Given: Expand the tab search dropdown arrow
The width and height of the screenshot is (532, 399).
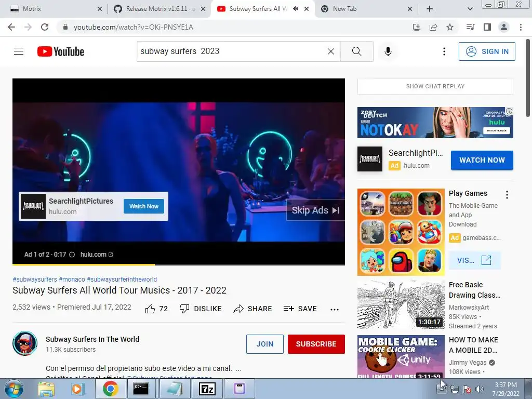Looking at the screenshot, I should (x=470, y=9).
